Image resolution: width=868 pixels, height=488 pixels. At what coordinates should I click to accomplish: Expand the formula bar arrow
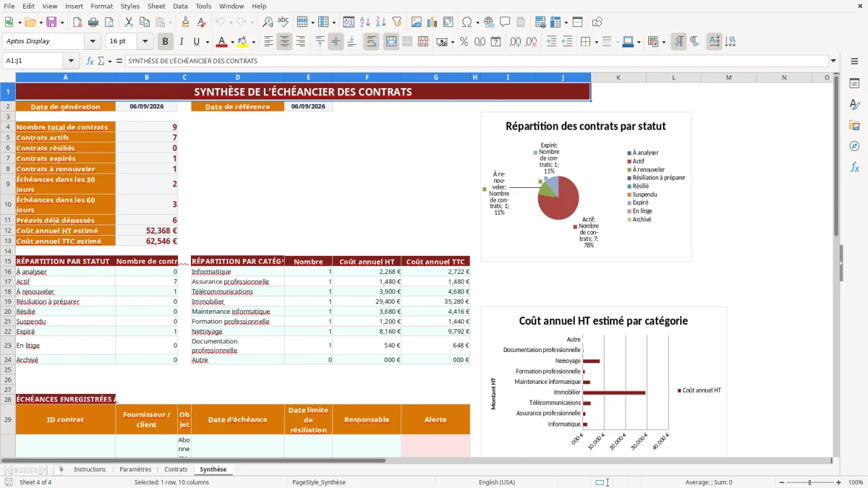(833, 61)
